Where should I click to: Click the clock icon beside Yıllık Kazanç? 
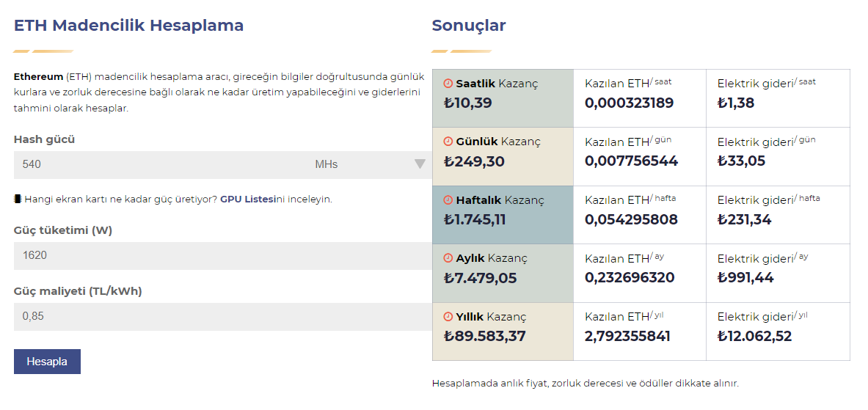[x=448, y=317]
